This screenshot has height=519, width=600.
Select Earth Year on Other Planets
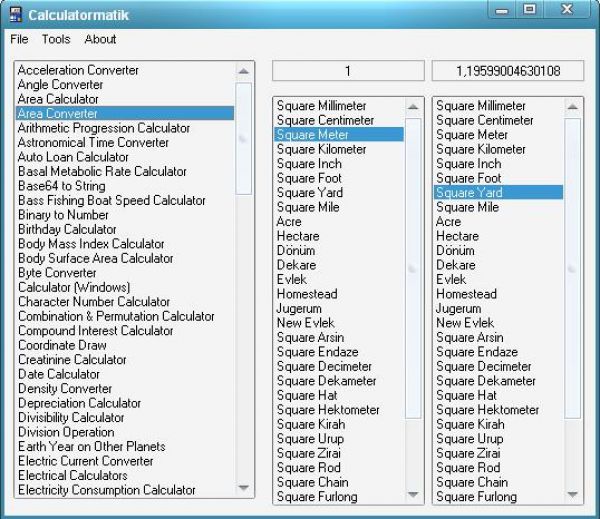point(125,447)
